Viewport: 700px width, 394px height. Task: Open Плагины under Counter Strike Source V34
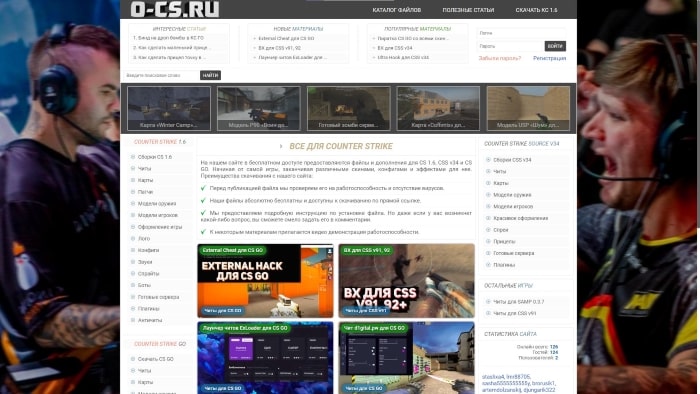click(504, 265)
